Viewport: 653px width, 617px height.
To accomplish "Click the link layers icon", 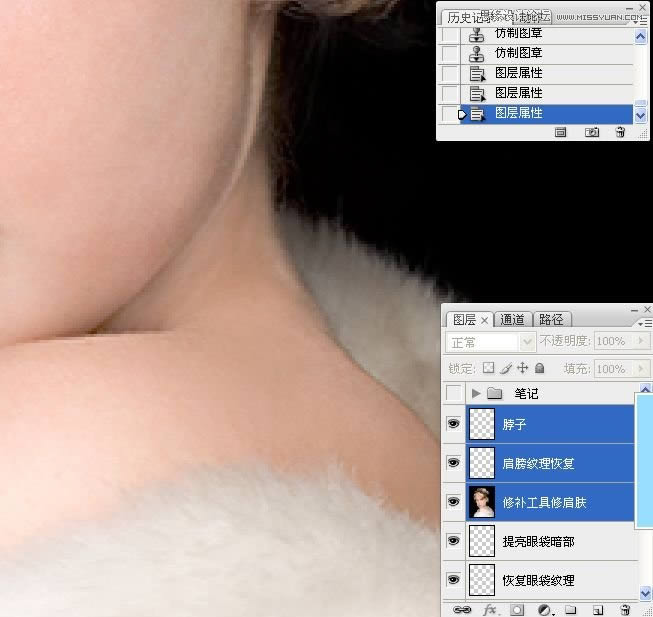I will pos(462,609).
